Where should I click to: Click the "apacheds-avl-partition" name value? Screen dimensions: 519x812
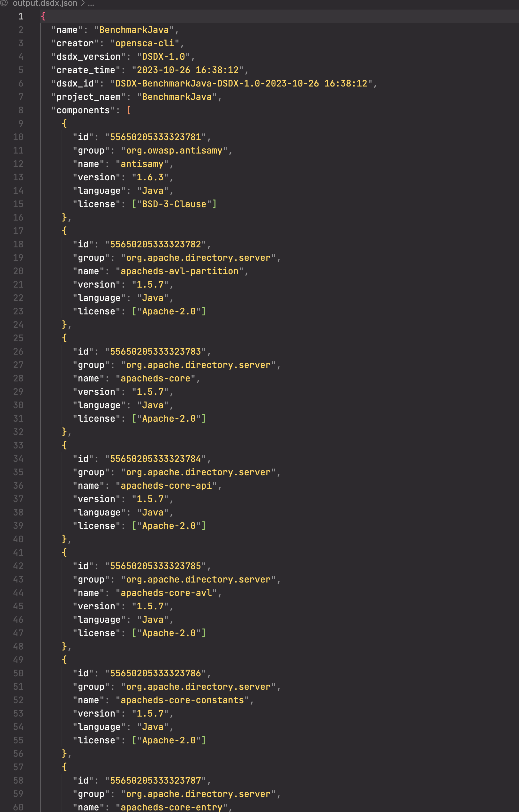click(179, 271)
